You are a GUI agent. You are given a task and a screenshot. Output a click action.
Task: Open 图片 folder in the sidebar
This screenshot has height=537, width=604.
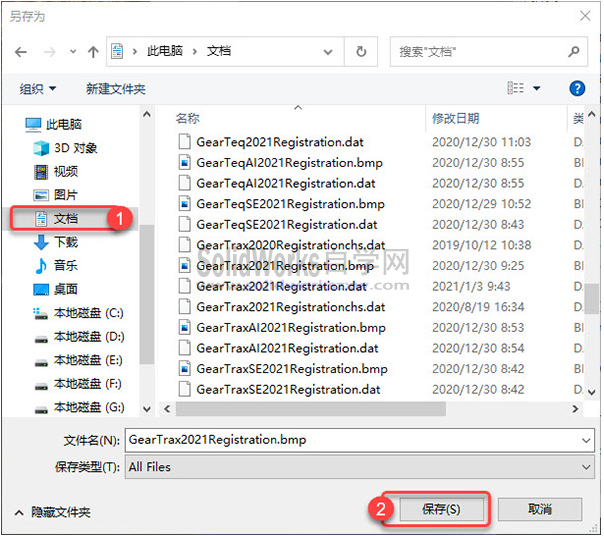(x=55, y=195)
